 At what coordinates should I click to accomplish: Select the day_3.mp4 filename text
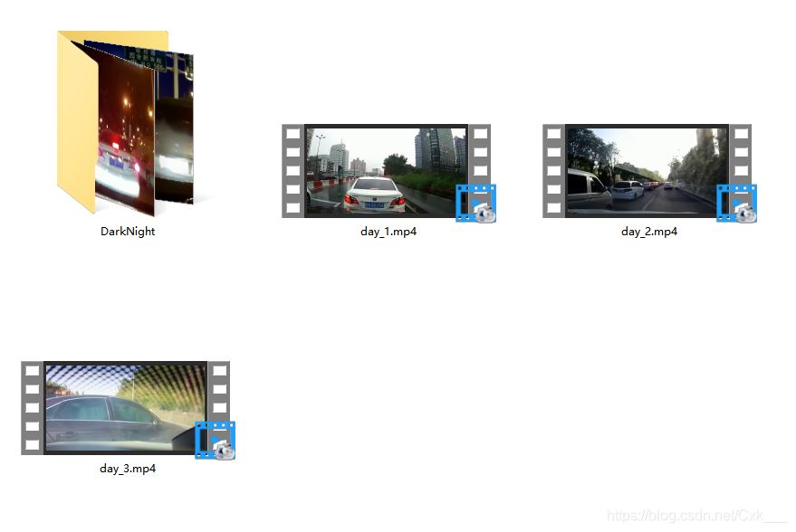[x=128, y=469]
